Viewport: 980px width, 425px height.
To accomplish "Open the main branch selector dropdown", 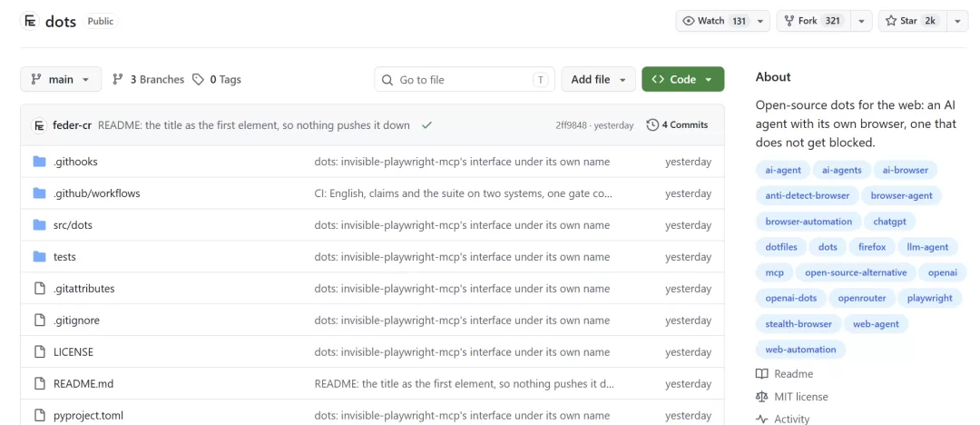I will click(61, 80).
